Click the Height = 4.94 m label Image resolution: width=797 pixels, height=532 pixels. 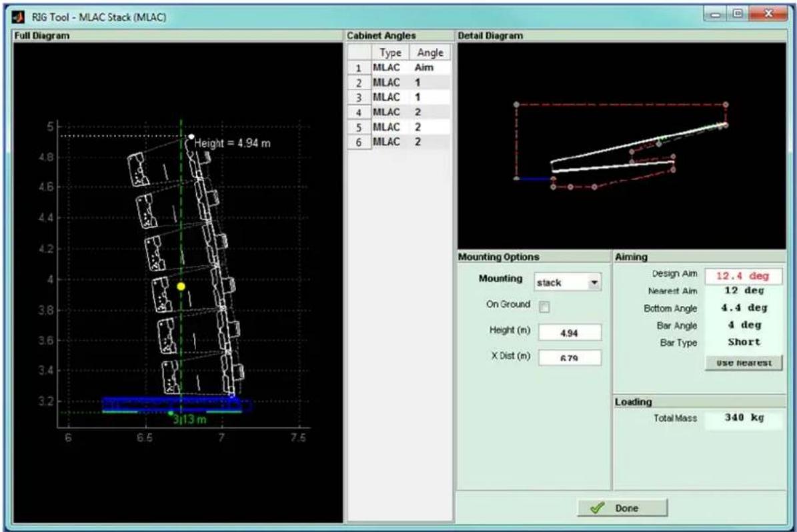tap(232, 143)
